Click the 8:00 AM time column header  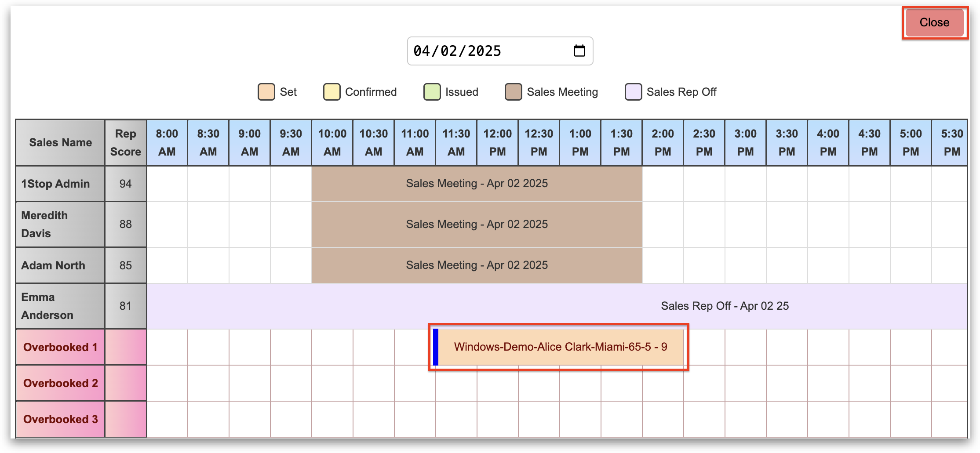(x=167, y=142)
